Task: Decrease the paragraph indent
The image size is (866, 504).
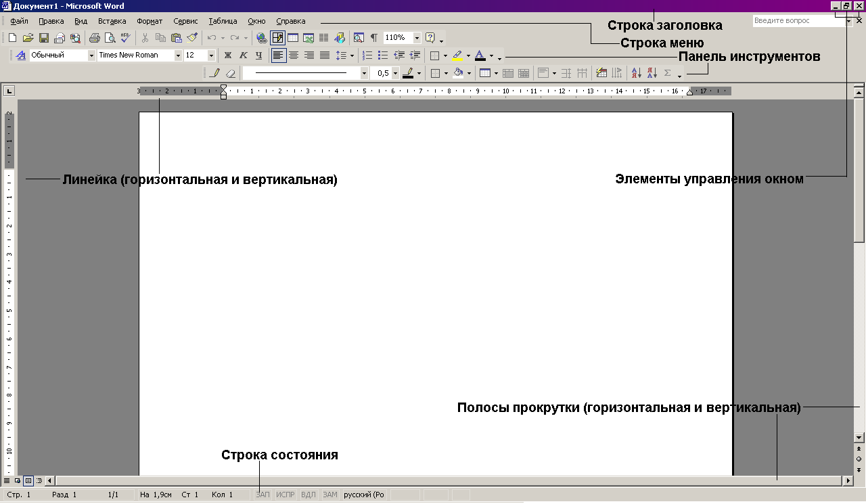Action: tap(399, 55)
